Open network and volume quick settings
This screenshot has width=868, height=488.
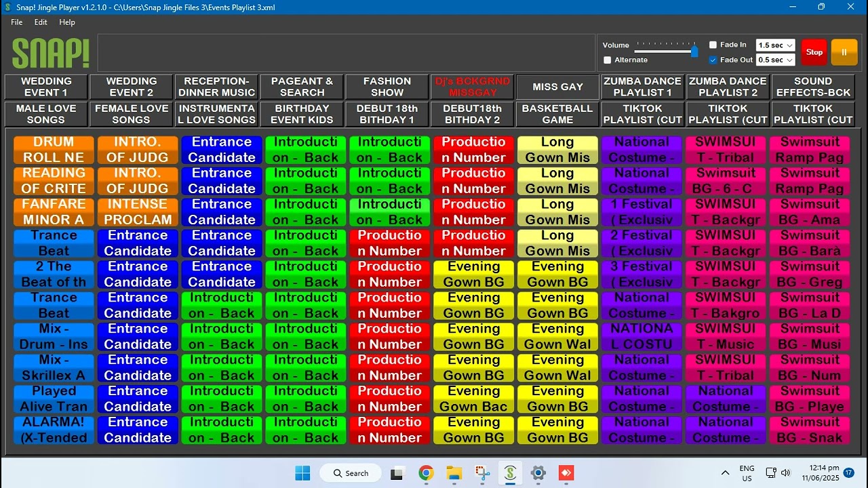pyautogui.click(x=778, y=473)
